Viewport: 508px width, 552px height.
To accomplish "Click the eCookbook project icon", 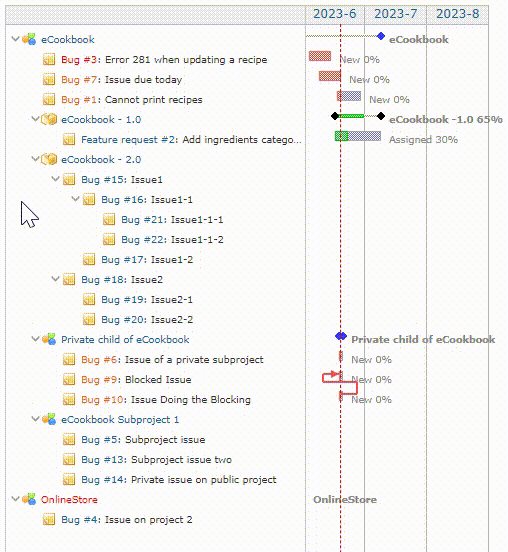I will 29,39.
